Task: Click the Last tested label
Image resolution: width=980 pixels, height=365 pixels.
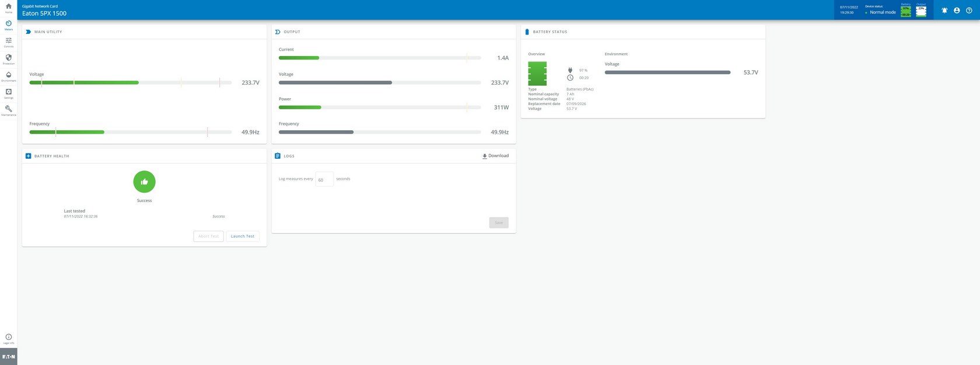Action: (x=75, y=211)
